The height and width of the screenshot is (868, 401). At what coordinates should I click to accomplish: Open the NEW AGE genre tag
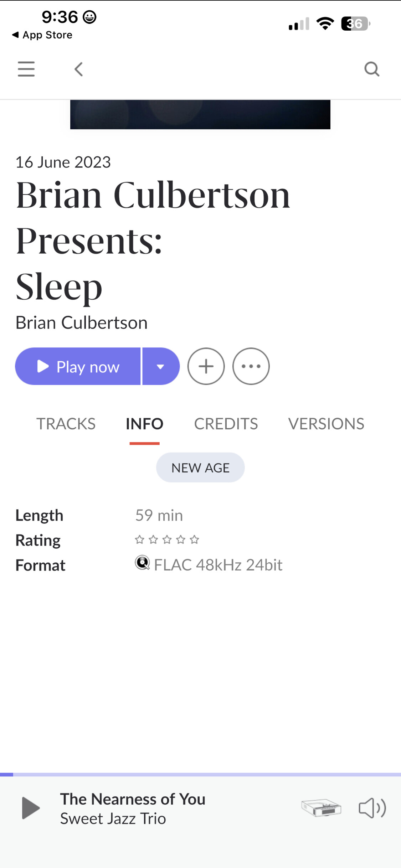200,467
